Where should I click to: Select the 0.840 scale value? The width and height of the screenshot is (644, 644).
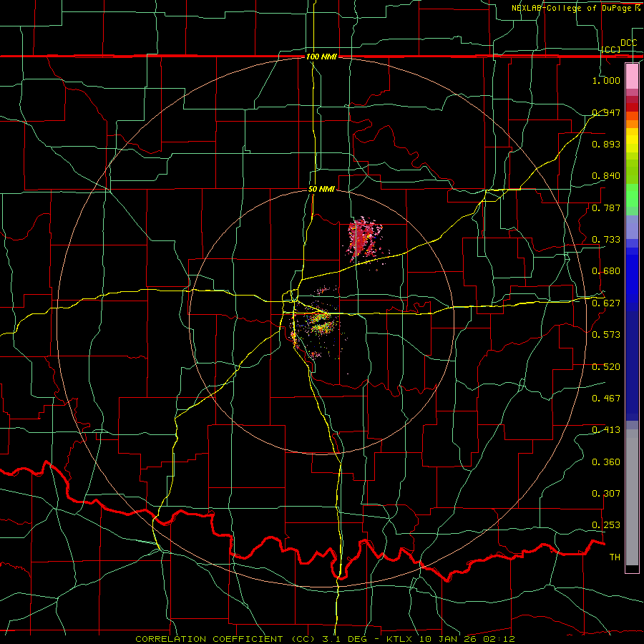coord(606,175)
